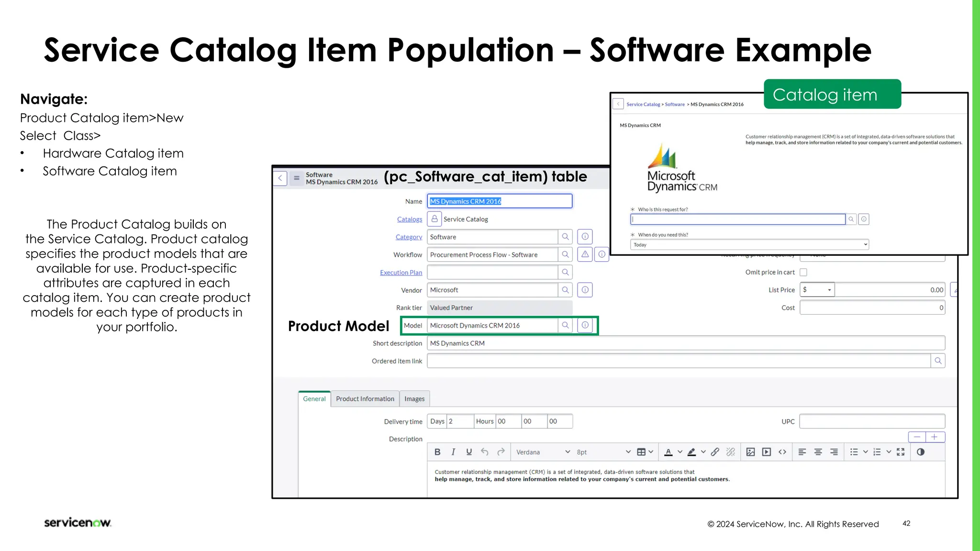Screen dimensions: 980x551
Task: Click the Execution Plan link
Action: [x=401, y=273]
